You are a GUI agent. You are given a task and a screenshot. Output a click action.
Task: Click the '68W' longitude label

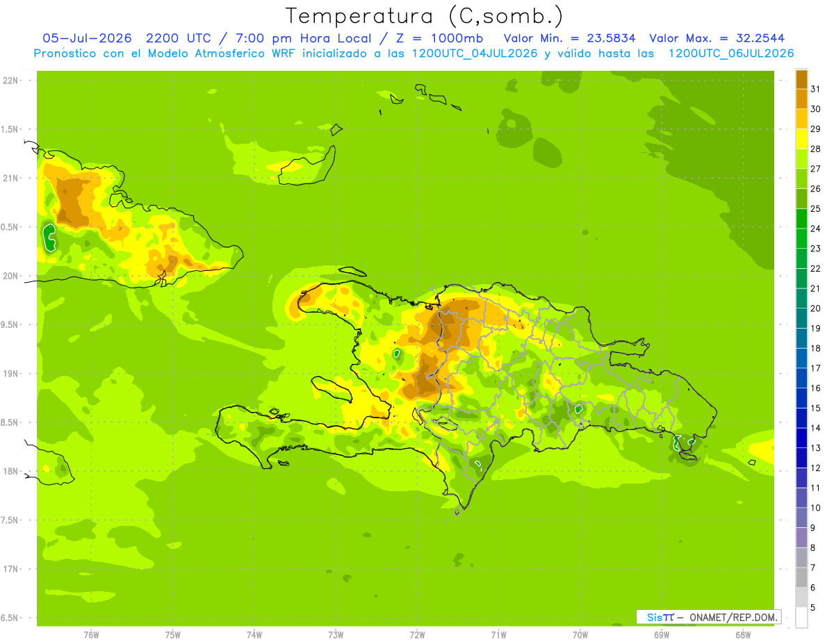(x=743, y=634)
